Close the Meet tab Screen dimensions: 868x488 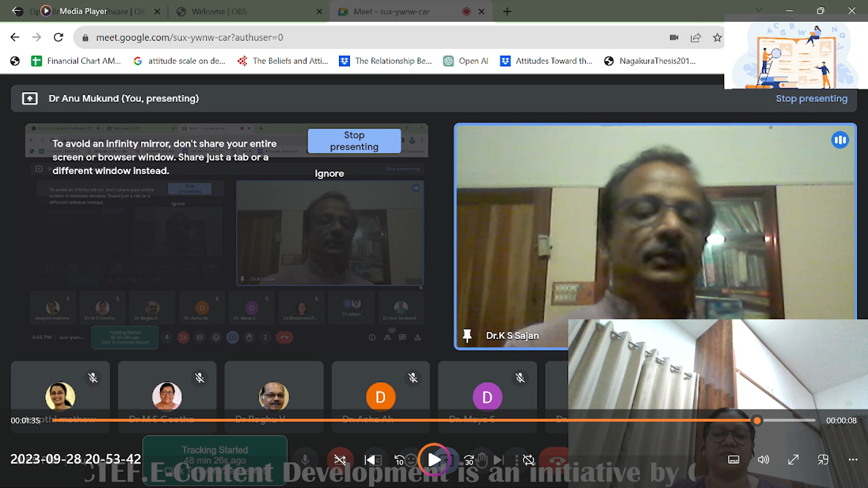[481, 11]
